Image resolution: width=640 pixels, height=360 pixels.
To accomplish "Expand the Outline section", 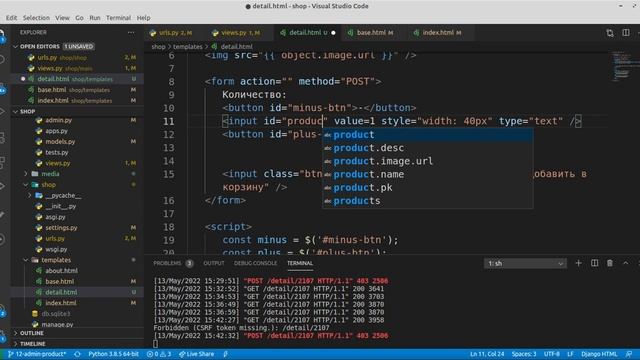I will point(16,333).
